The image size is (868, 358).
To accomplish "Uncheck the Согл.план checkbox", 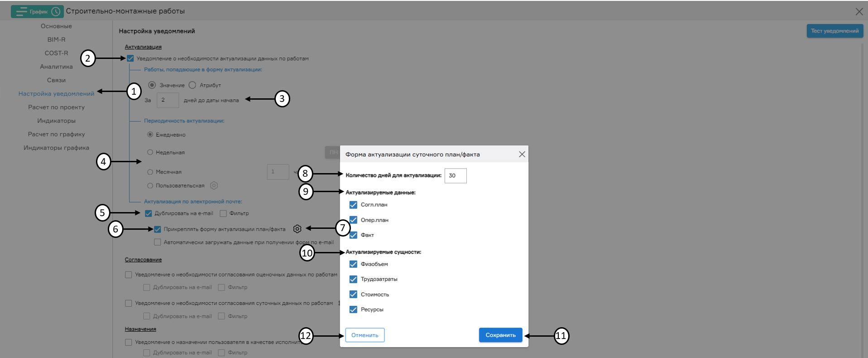I will pyautogui.click(x=353, y=205).
